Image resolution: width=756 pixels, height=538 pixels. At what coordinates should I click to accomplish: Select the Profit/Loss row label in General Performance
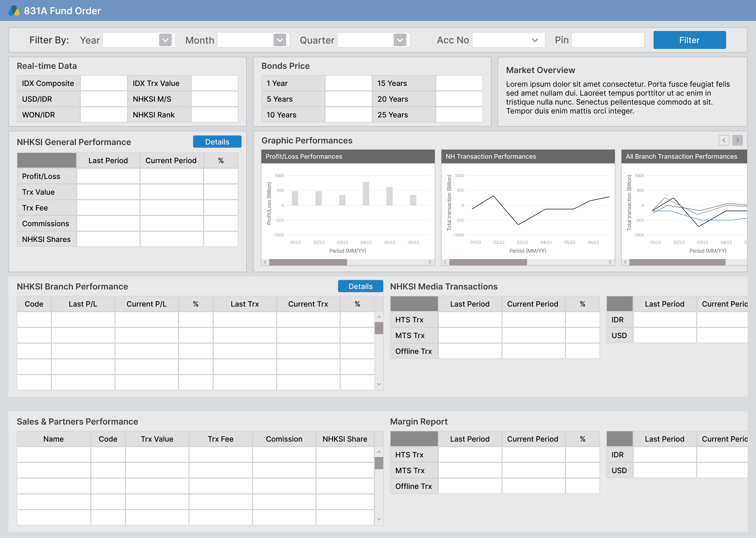pos(47,176)
